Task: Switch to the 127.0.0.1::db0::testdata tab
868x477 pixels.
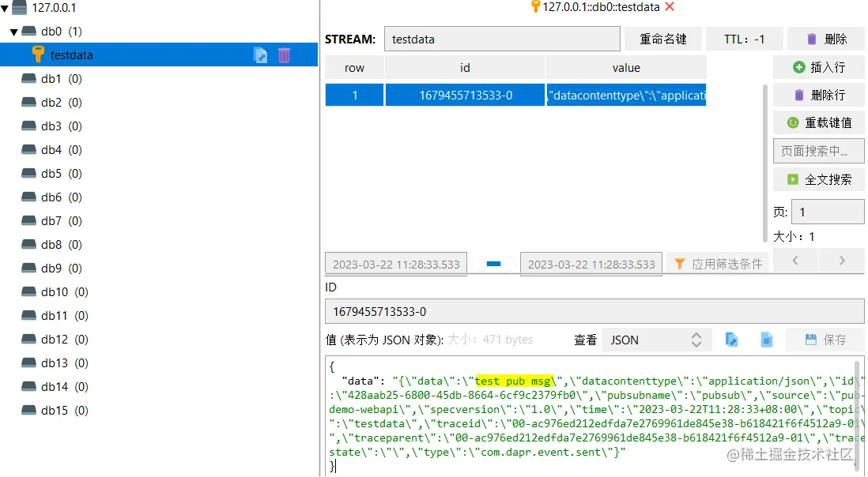Action: [x=601, y=6]
